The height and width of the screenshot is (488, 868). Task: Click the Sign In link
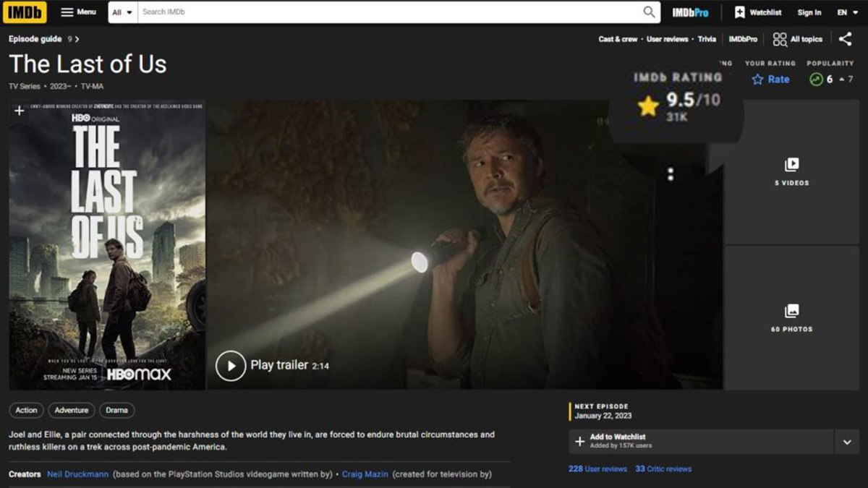coord(809,12)
